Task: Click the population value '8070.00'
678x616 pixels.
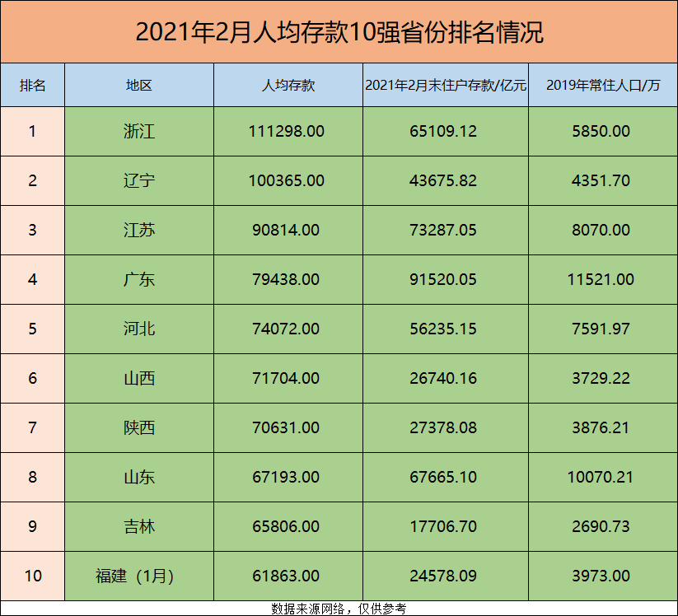Action: 601,230
